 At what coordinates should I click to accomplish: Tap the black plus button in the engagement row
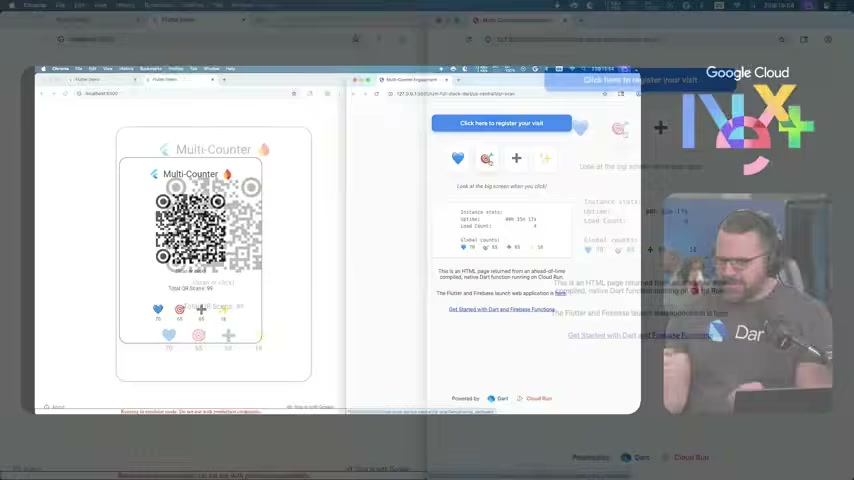[516, 159]
